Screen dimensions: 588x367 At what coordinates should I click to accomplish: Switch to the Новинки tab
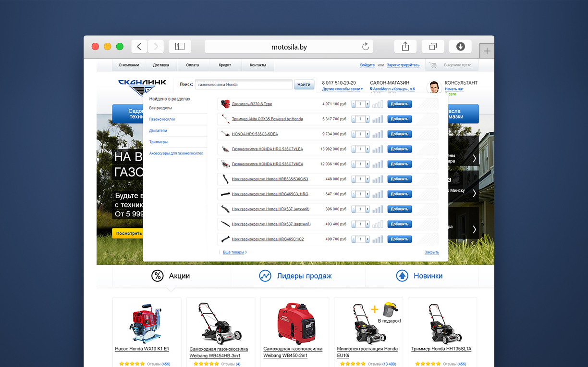click(x=428, y=276)
